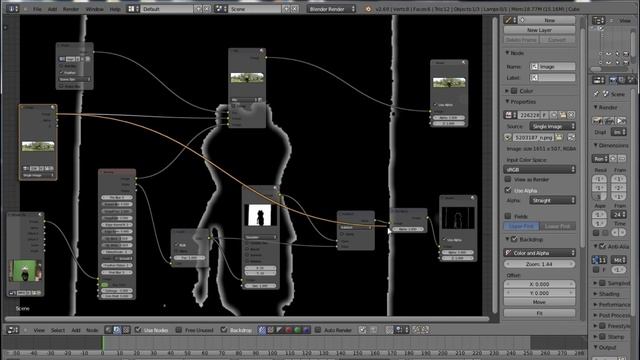Select the texture nodes tree type icon

(x=126, y=330)
